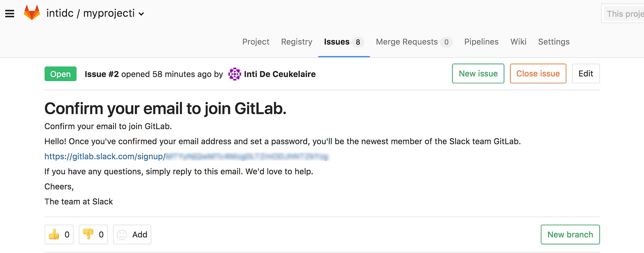This screenshot has height=253, width=644.
Task: Click Inti De Ceukelaire's avatar icon
Action: tap(235, 74)
